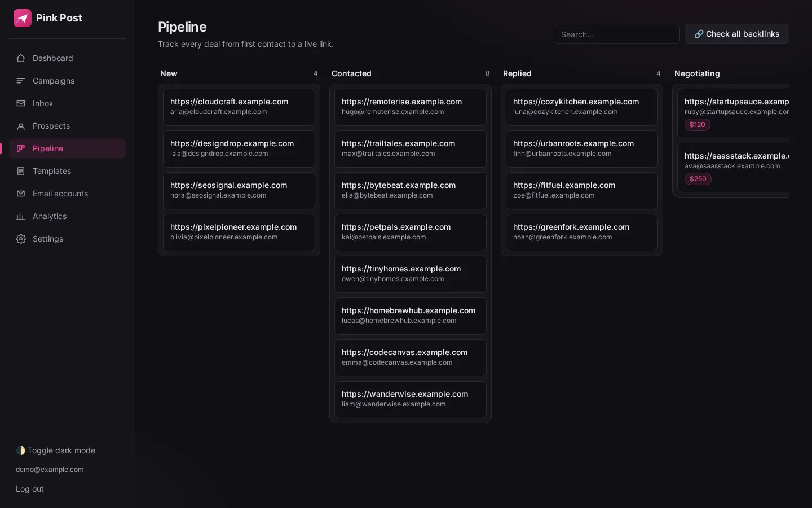Select the seosignal.example.com deal card
812x508 pixels.
[239, 191]
